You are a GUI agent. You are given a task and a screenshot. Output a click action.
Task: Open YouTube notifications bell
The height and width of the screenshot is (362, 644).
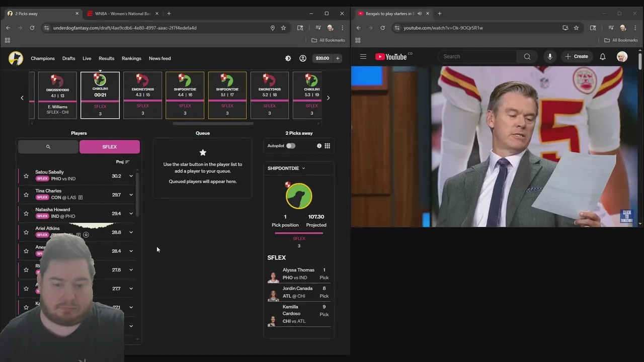603,57
